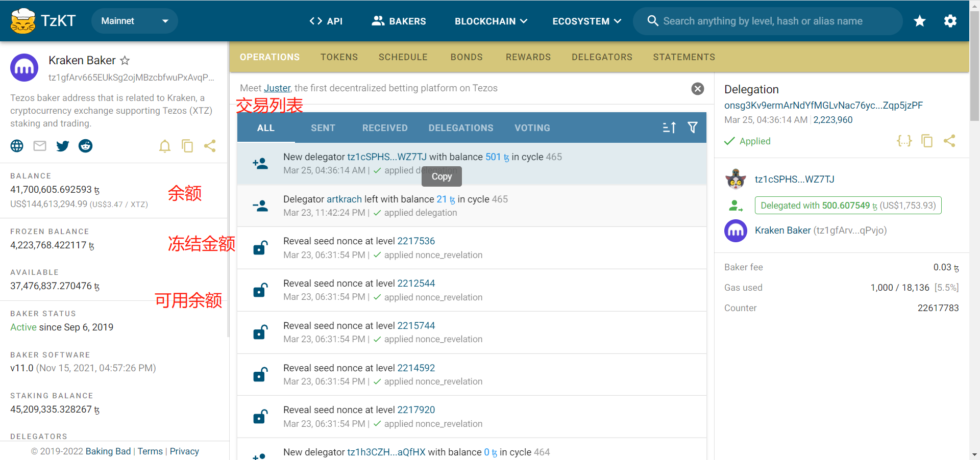Screen dimensions: 980x460
Task: Dismiss the Juster announcement banner
Action: (697, 89)
